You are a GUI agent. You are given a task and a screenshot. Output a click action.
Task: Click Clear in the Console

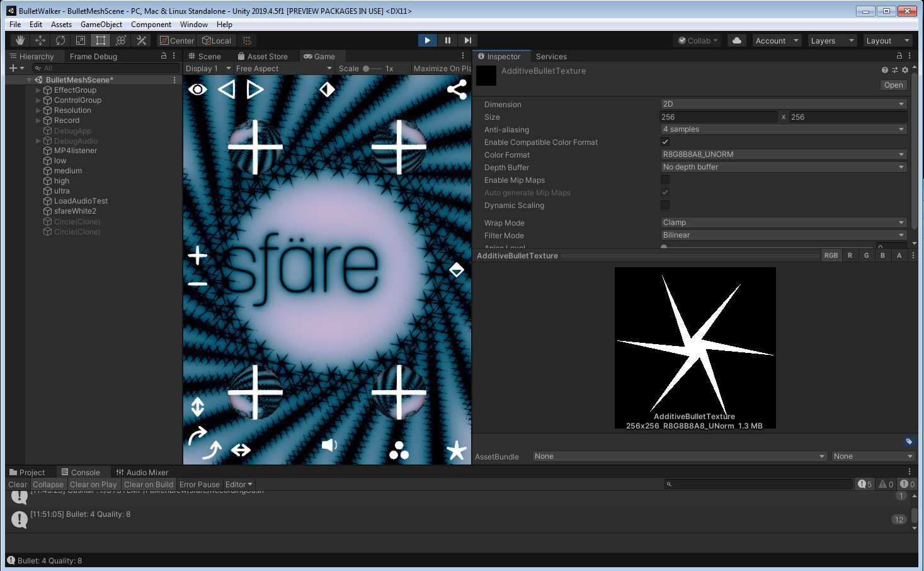(18, 485)
